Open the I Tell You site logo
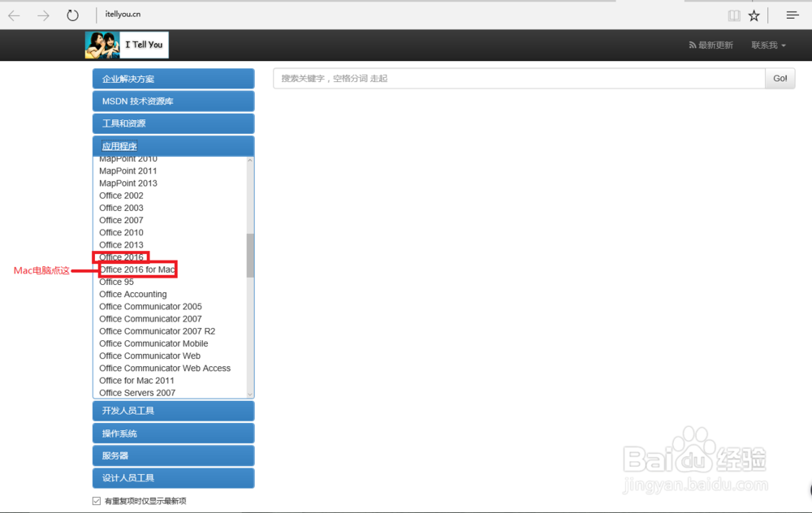The height and width of the screenshot is (513, 812). pos(127,45)
